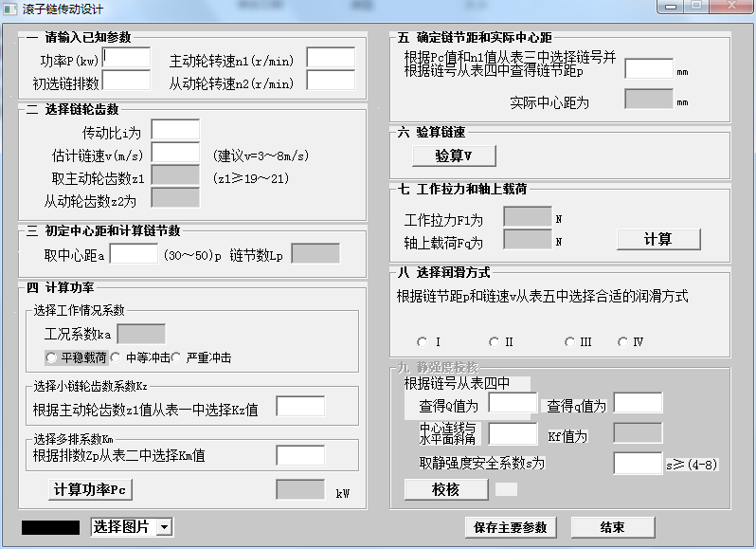Click the 链节数Lp output field
Viewport: 756px width, 549px height.
(315, 254)
